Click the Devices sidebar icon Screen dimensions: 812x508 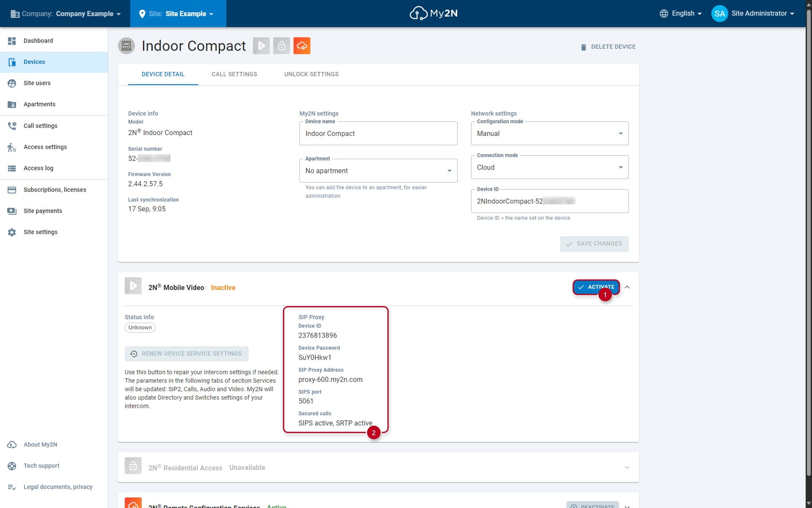coord(12,62)
